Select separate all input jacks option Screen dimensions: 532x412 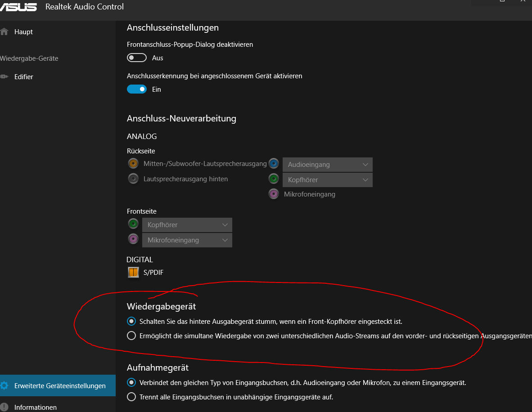coord(131,397)
